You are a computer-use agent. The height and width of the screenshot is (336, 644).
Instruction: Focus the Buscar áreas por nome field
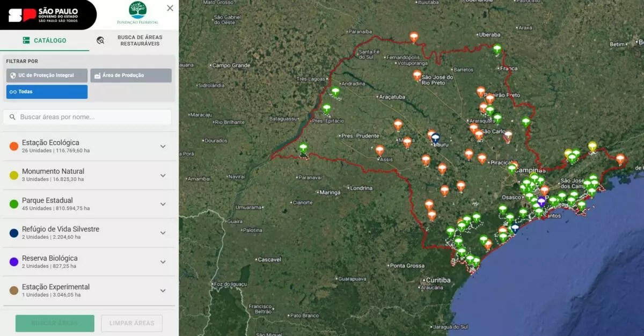(87, 117)
